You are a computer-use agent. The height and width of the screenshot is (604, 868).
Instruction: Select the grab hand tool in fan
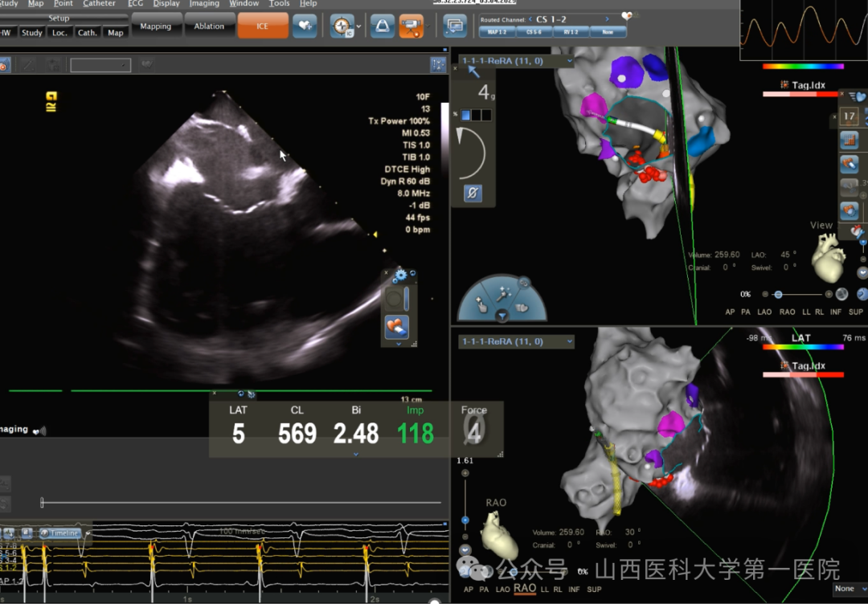point(522,308)
